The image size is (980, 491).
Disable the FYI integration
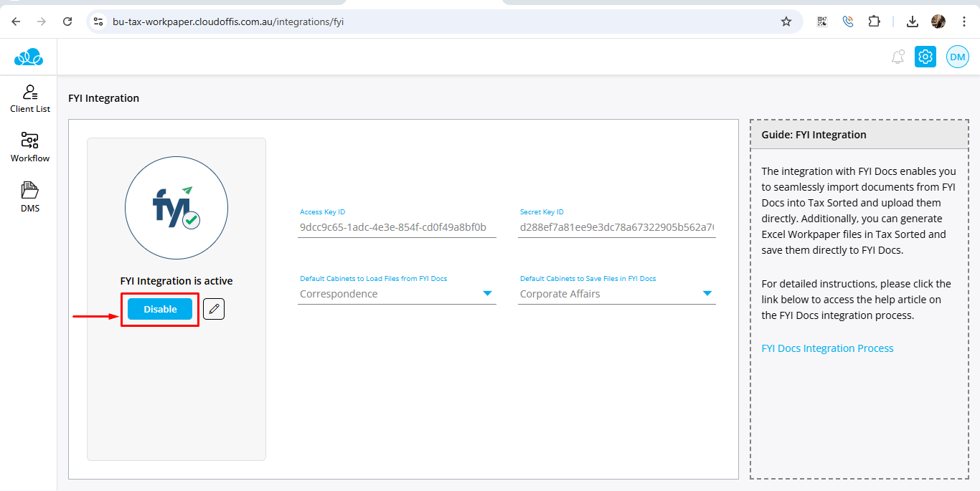[160, 309]
